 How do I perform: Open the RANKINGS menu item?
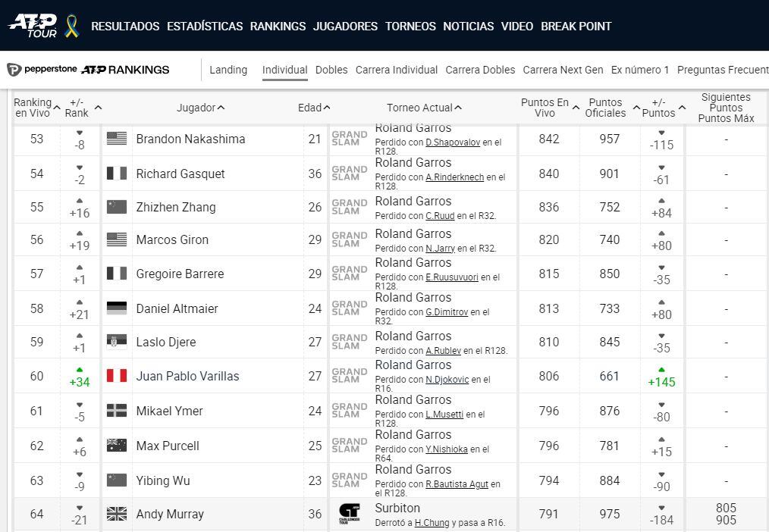pyautogui.click(x=278, y=27)
